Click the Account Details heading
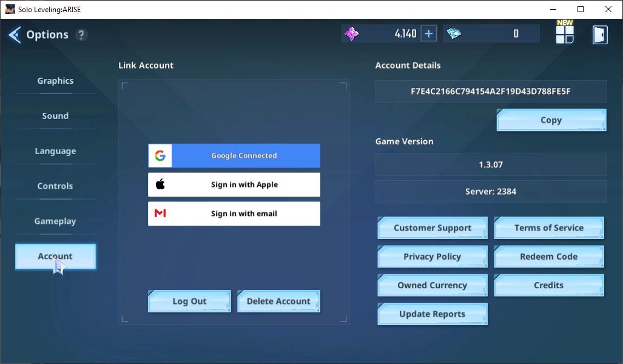The width and height of the screenshot is (623, 364). [408, 65]
